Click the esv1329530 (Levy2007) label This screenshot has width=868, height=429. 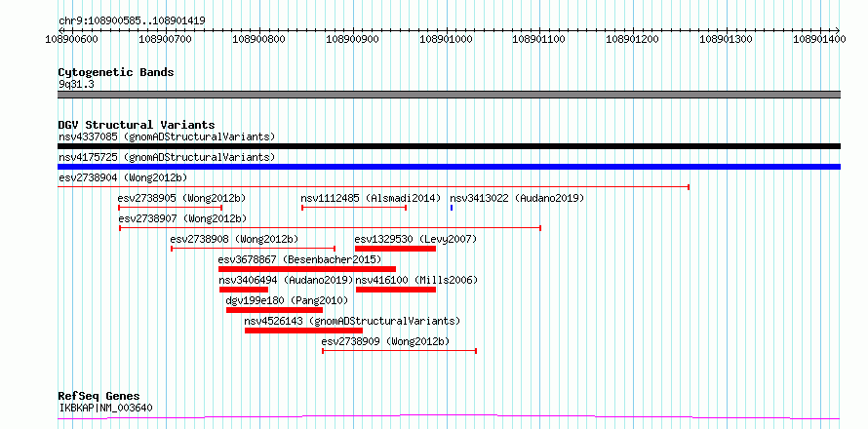(x=415, y=239)
